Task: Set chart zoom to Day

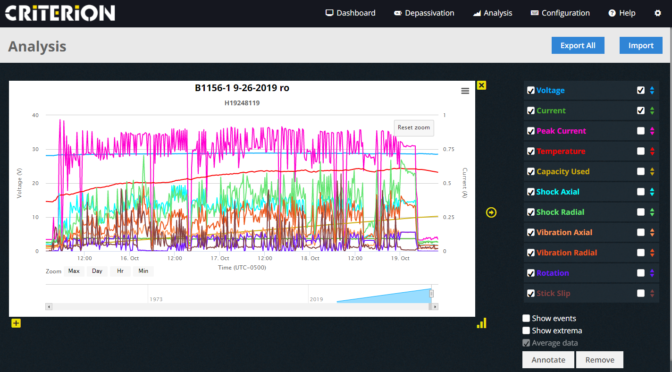Action: pyautogui.click(x=97, y=271)
